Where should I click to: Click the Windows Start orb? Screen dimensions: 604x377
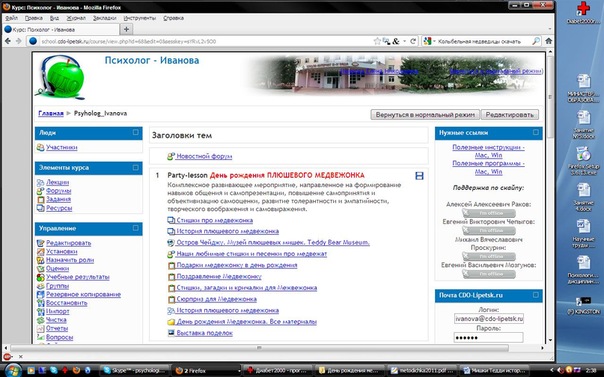tap(13, 370)
